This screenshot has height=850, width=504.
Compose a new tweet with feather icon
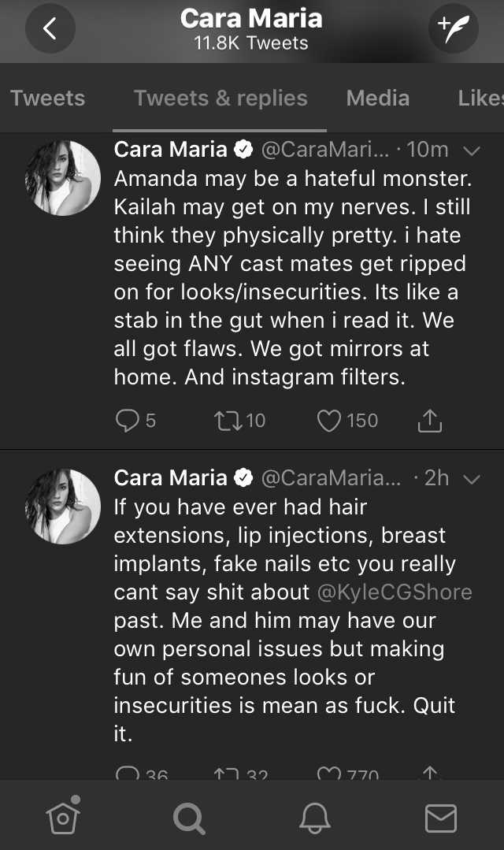point(454,28)
